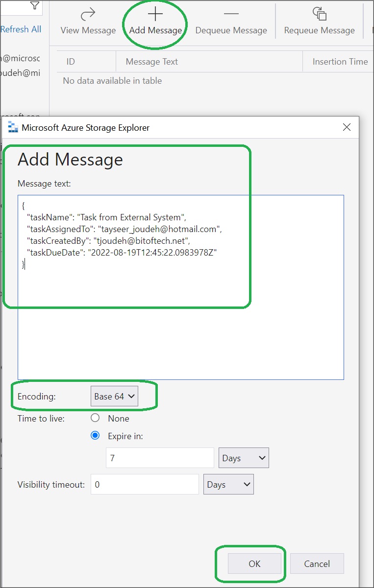
Task: Click the Add Message plus icon
Action: coord(155,14)
